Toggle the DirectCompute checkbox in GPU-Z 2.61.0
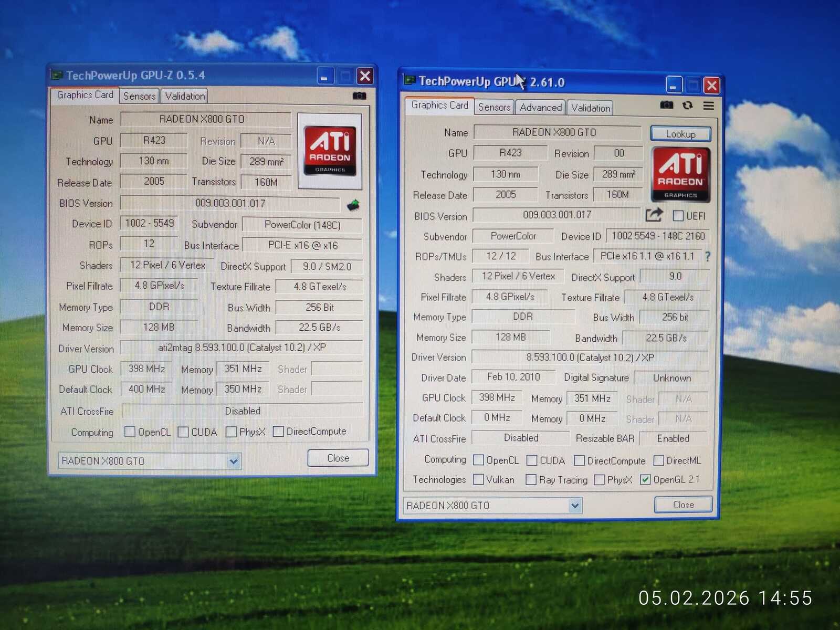This screenshot has width=840, height=630. click(x=579, y=460)
